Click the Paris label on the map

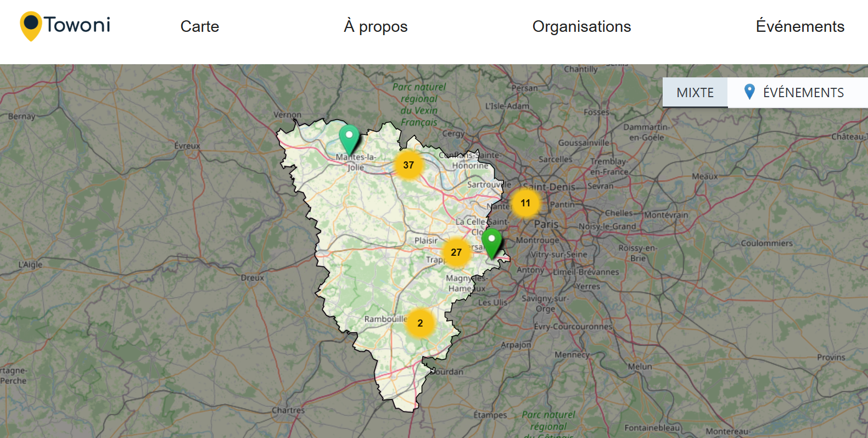[546, 224]
